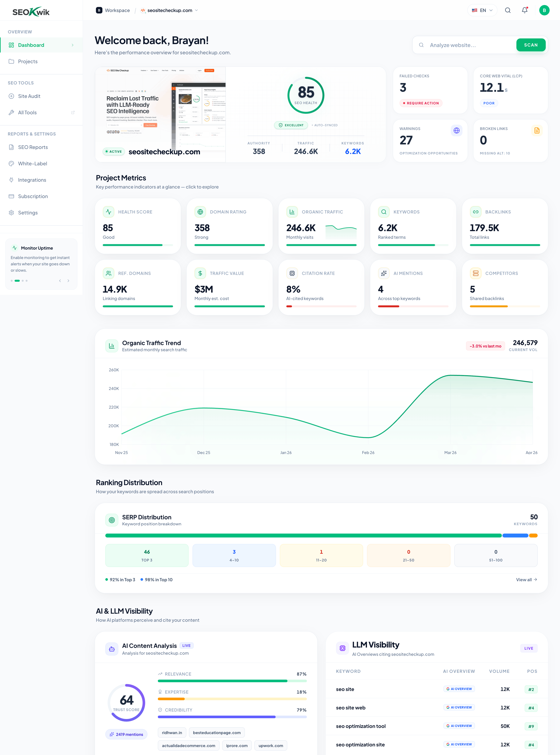
Task: Click the TOP 3 ranking box
Action: click(x=147, y=555)
